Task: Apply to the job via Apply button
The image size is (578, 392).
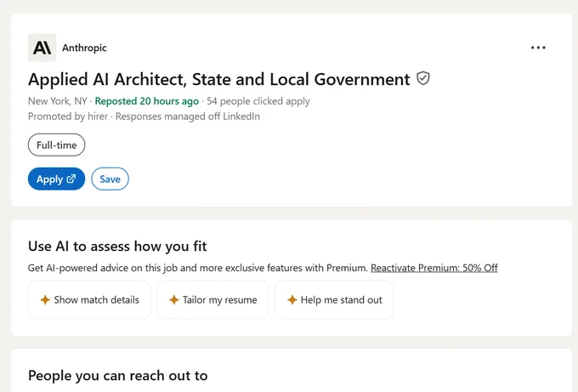Action: point(56,179)
